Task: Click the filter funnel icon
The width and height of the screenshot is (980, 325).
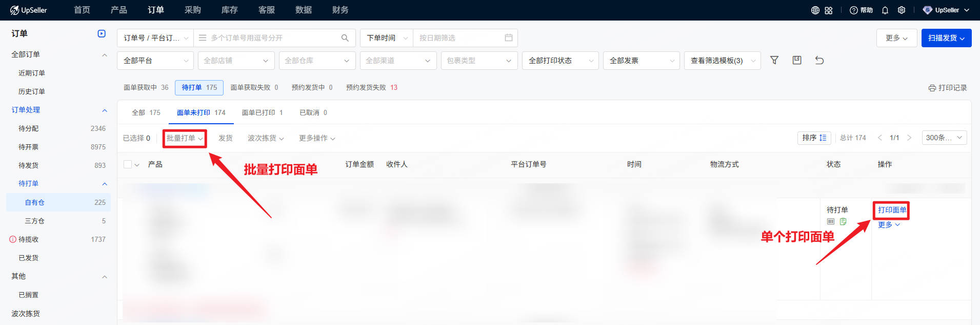Action: point(774,61)
